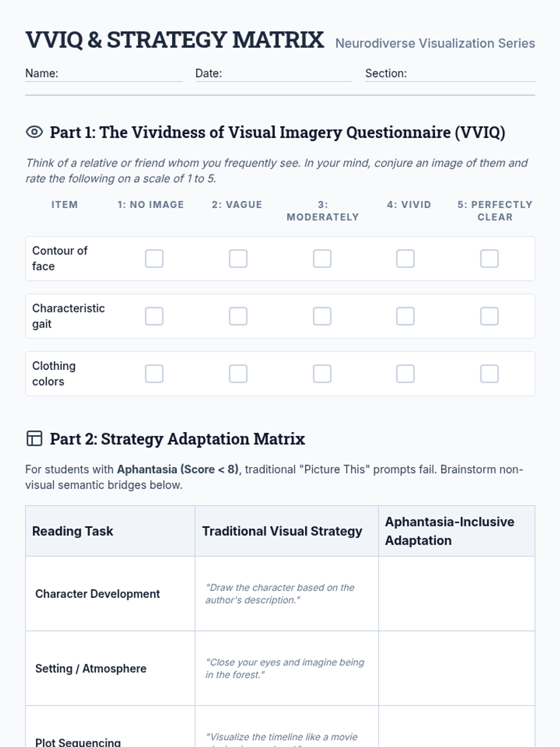Tick 'Moderately' for Characteristic gait

tap(322, 316)
